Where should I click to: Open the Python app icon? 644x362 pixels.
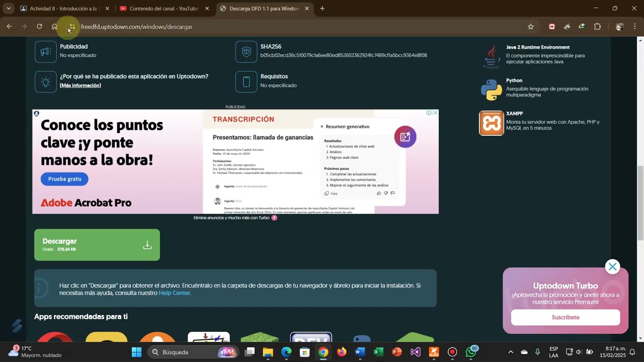[x=491, y=89]
